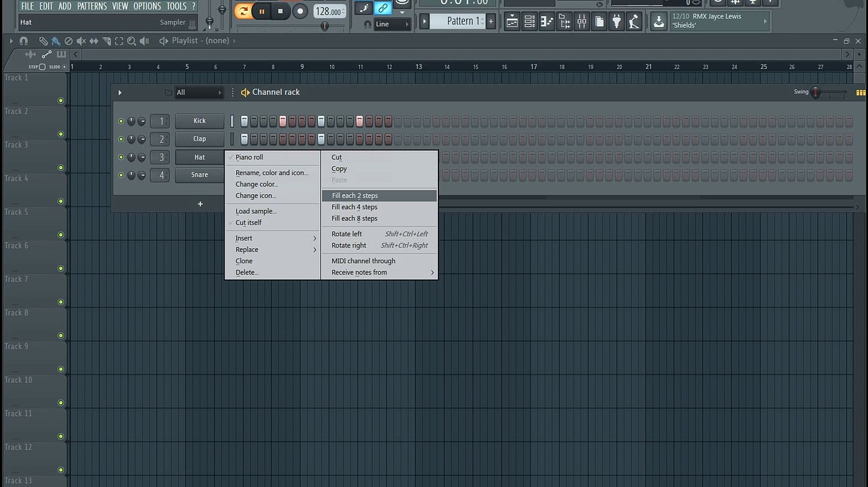The width and height of the screenshot is (868, 487).
Task: Toggle the Piano roll option
Action: tap(273, 157)
